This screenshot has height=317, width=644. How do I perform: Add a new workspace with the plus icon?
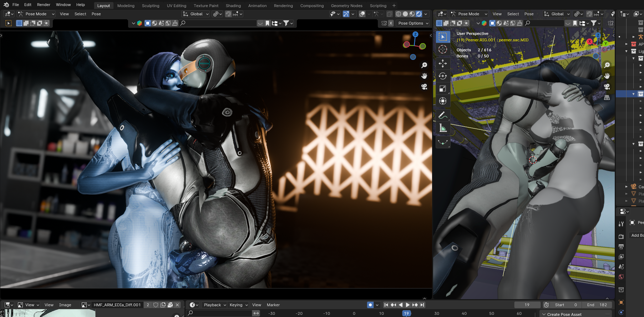point(394,5)
